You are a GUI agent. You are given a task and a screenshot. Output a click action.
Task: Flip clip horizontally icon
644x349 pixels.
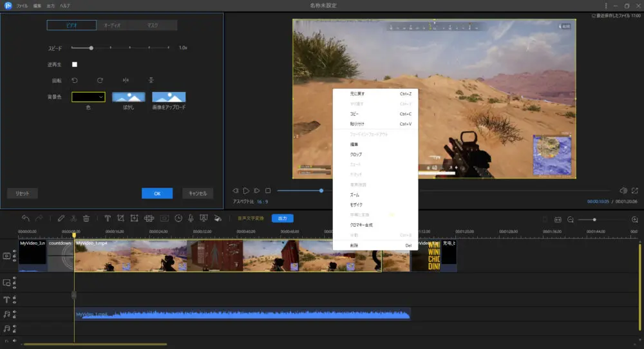pyautogui.click(x=126, y=80)
